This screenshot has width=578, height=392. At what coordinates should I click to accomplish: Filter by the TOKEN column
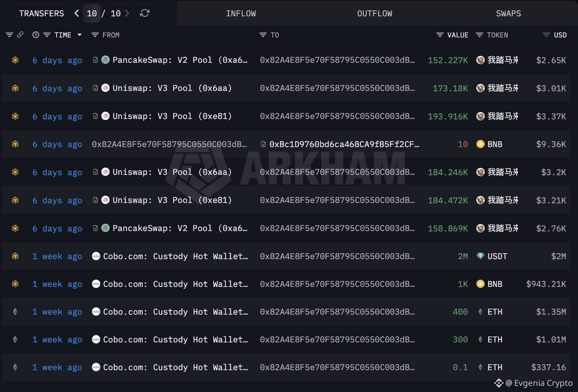point(479,35)
